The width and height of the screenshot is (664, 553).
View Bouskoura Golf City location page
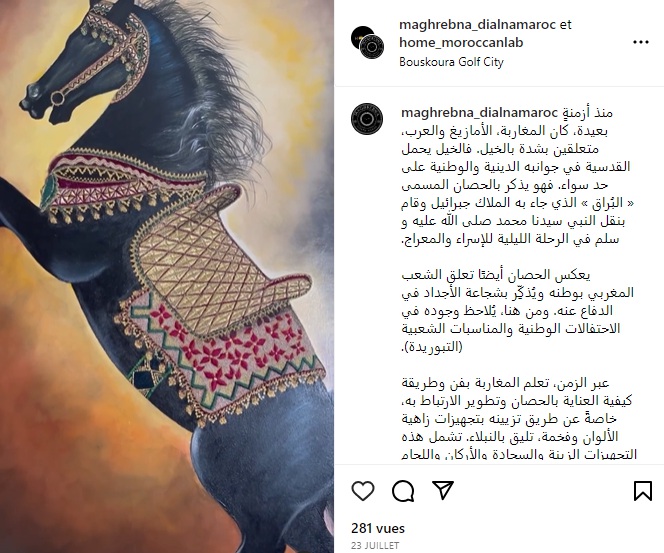click(x=451, y=62)
